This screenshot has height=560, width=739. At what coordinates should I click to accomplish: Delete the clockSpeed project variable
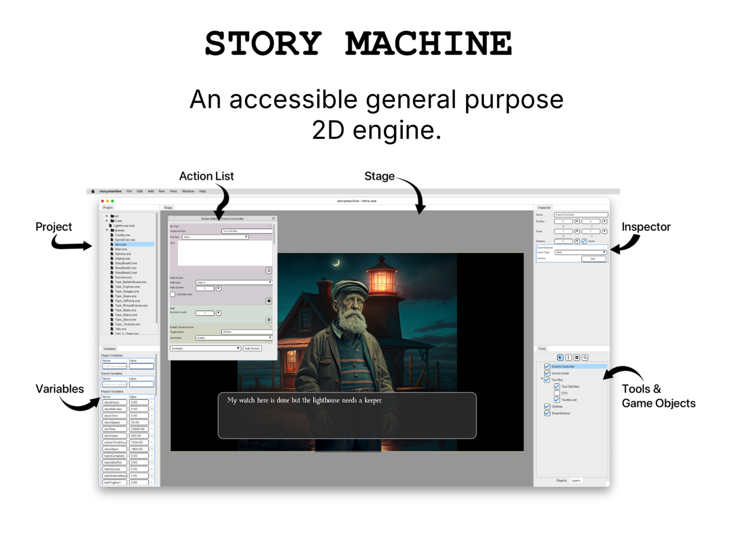coord(152,422)
